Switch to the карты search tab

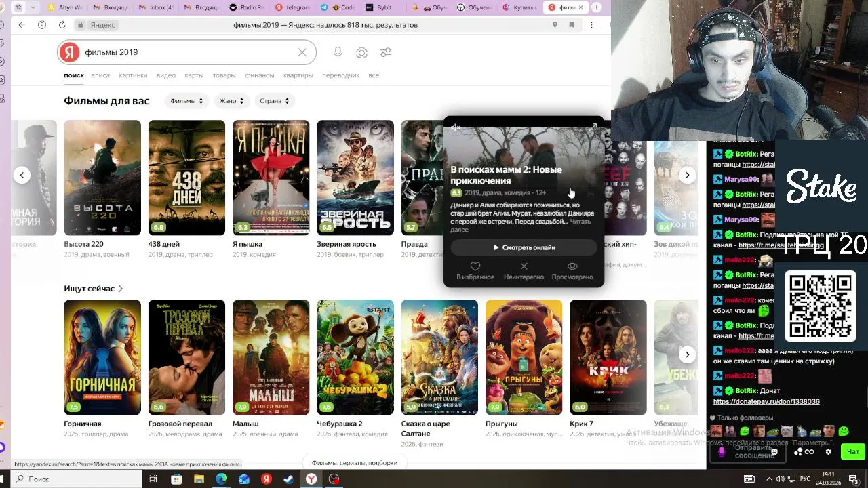(194, 75)
